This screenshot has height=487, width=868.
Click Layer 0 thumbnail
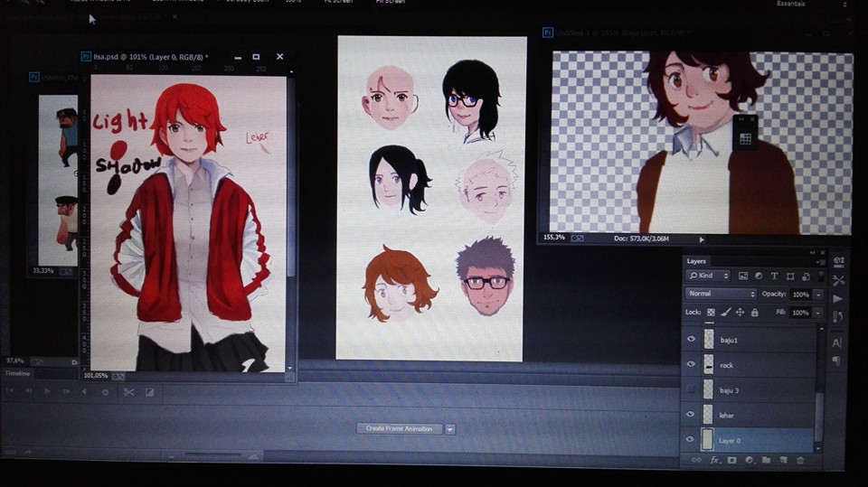707,439
